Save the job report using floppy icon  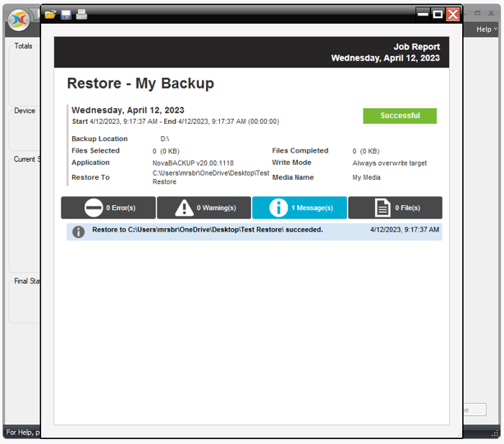click(x=66, y=15)
